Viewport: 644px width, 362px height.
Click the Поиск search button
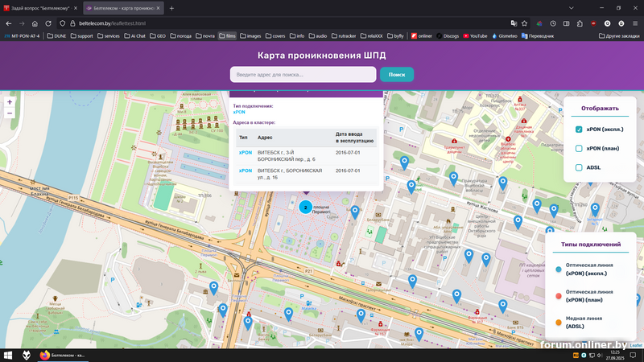(x=396, y=75)
